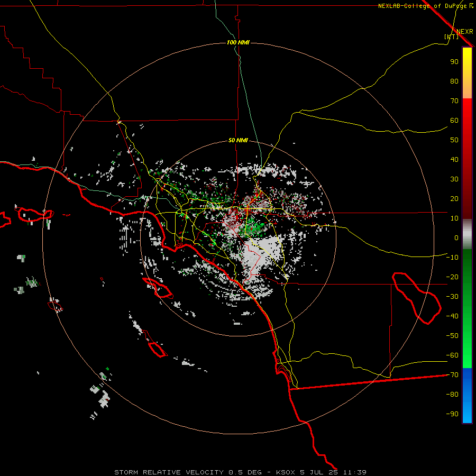Click the -70 scale value

click(452, 375)
